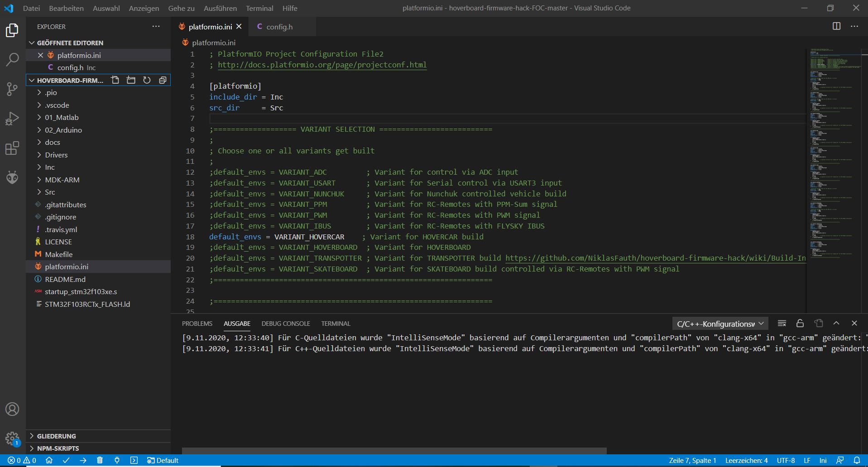Screen dimensions: 868x467
Task: Open the Search view in activity bar
Action: [x=12, y=59]
